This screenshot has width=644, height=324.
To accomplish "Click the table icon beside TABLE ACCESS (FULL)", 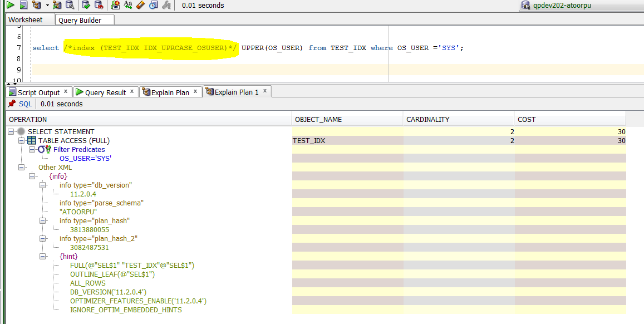I will 32,140.
